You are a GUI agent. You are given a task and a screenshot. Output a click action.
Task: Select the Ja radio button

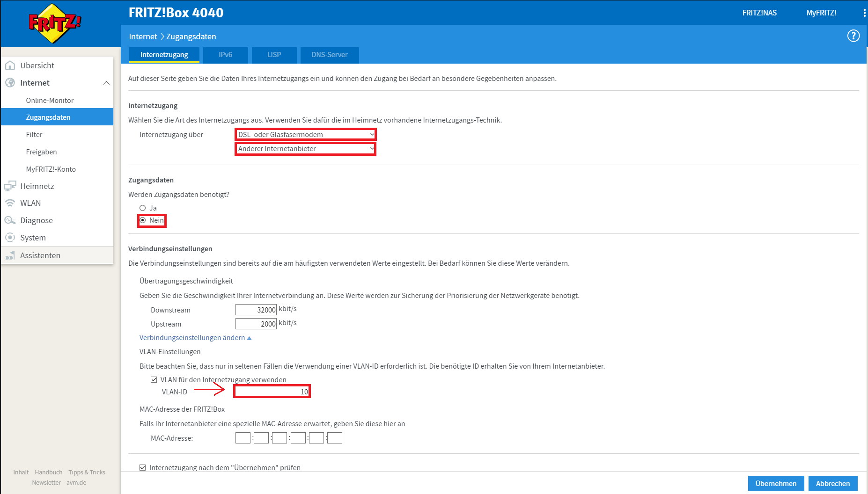(x=143, y=208)
